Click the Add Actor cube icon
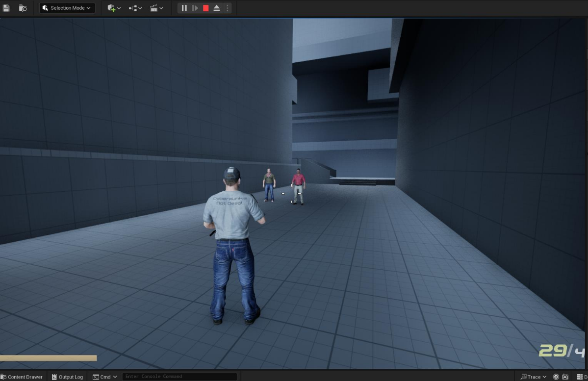The width and height of the screenshot is (588, 381). (x=112, y=8)
